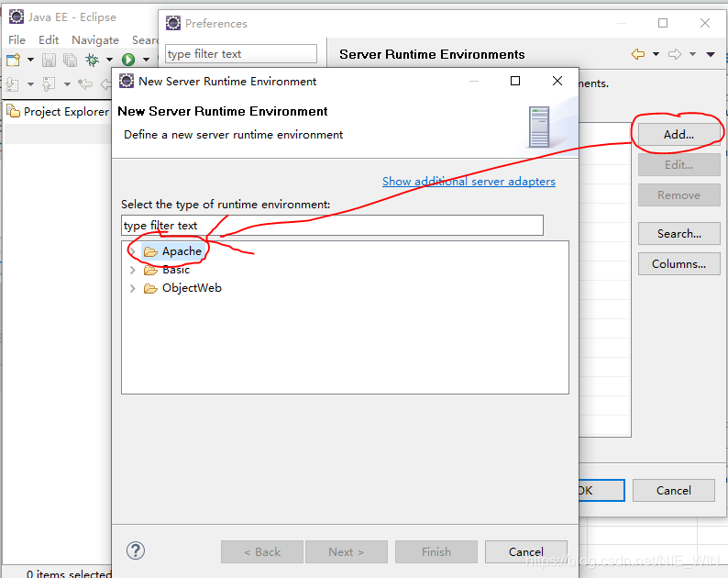
Task: Click the green bug Debug icon
Action: 92,60
